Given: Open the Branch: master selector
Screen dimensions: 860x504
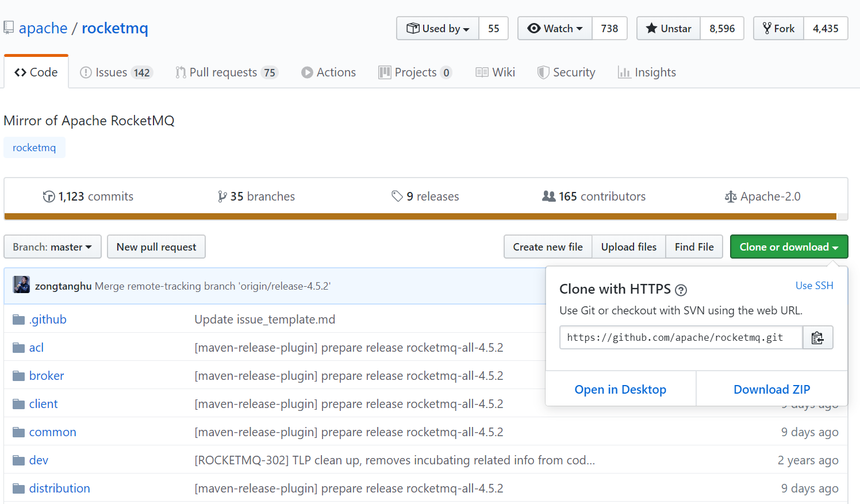Looking at the screenshot, I should (x=52, y=247).
